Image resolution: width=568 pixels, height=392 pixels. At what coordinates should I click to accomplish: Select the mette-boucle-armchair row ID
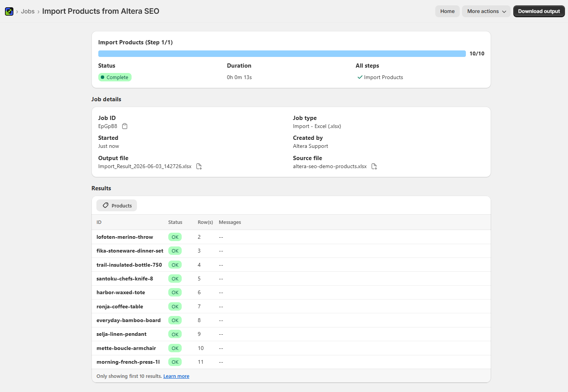(x=126, y=348)
